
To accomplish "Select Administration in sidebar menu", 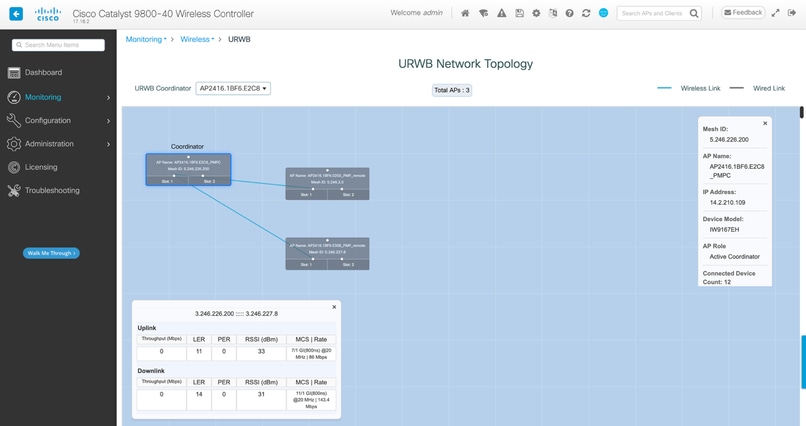I will tap(49, 144).
